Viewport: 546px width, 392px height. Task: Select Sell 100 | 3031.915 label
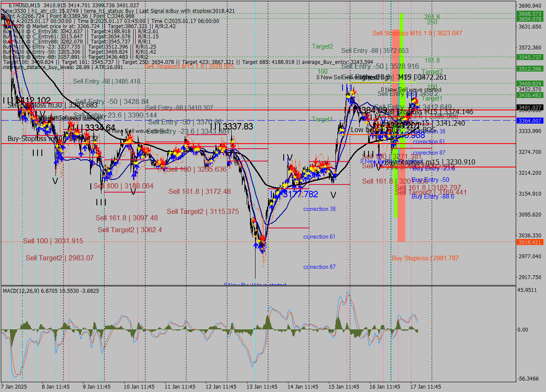point(53,241)
